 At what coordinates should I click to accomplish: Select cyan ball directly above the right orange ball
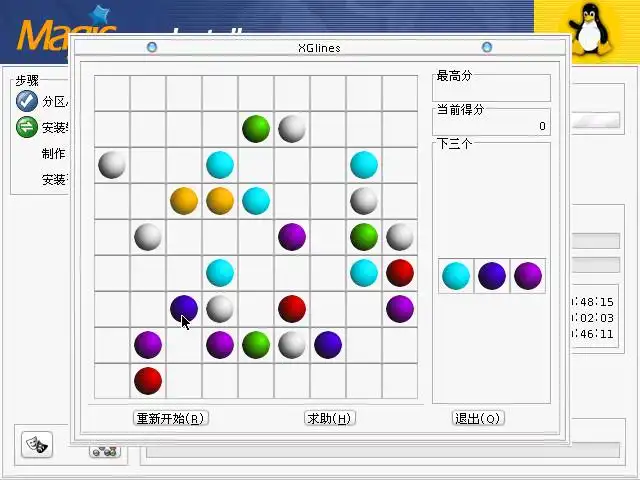[220, 165]
